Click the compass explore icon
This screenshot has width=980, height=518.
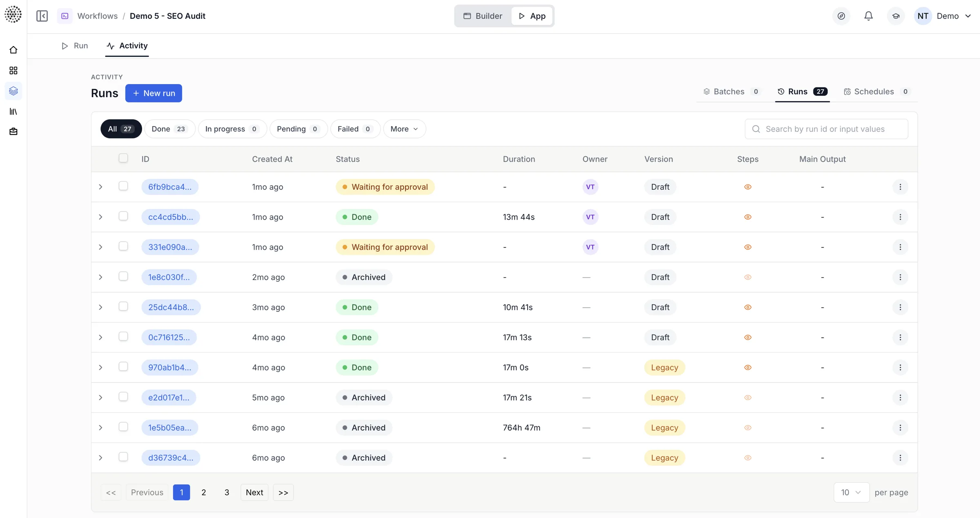(841, 16)
